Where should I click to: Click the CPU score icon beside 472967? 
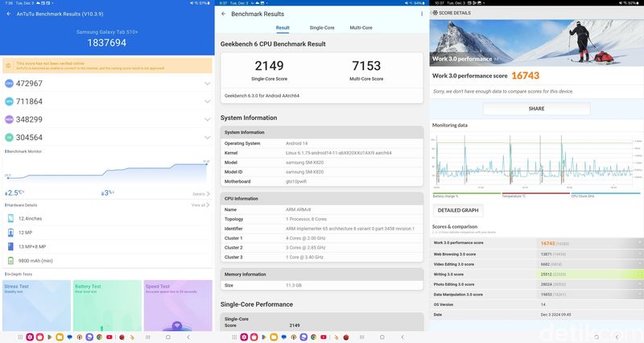click(9, 84)
